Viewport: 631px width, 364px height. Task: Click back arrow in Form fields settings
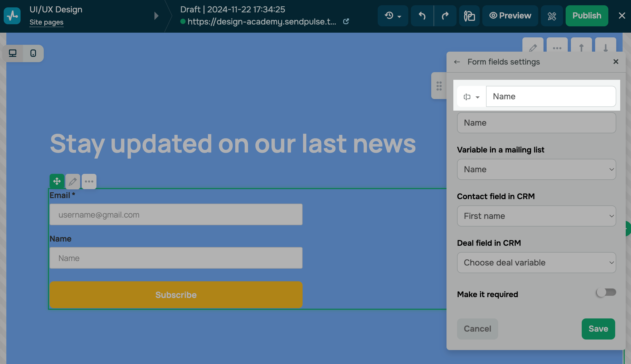[x=457, y=62]
